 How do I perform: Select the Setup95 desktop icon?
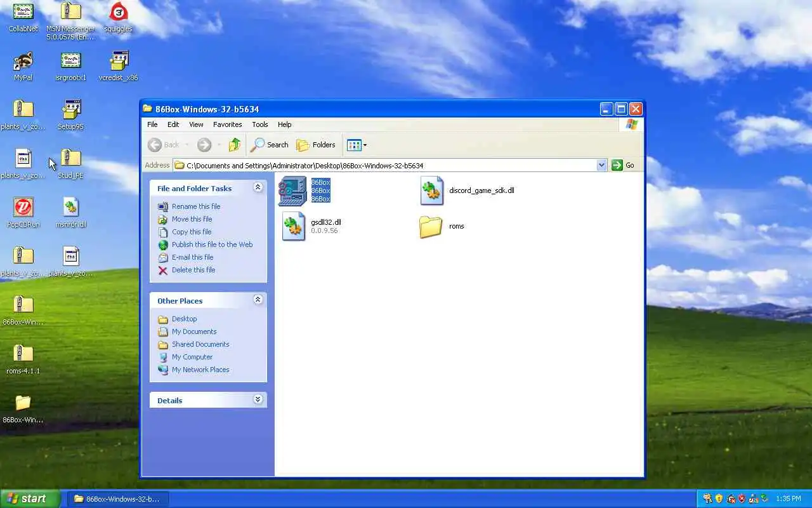tap(70, 115)
